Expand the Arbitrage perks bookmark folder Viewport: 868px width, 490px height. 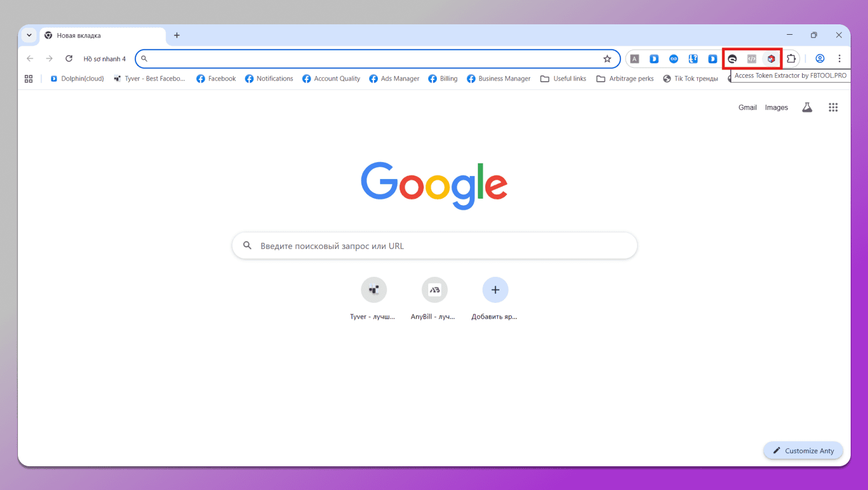pos(625,79)
